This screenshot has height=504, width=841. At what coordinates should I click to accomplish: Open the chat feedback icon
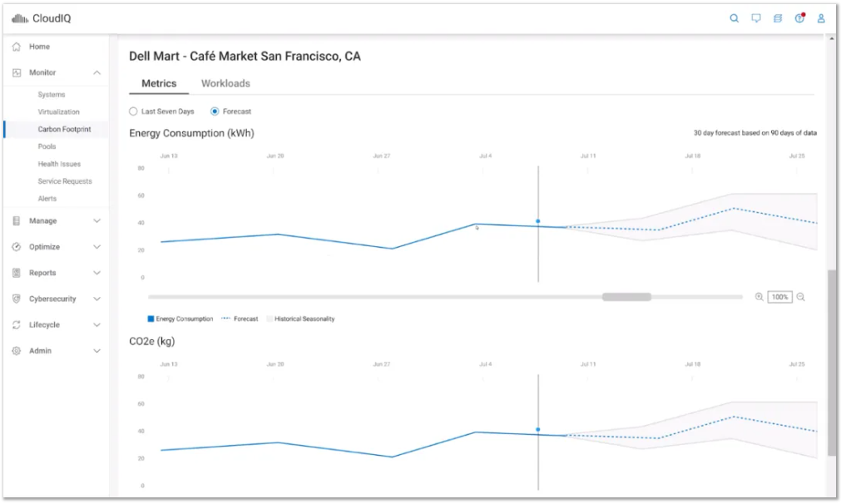pos(756,18)
